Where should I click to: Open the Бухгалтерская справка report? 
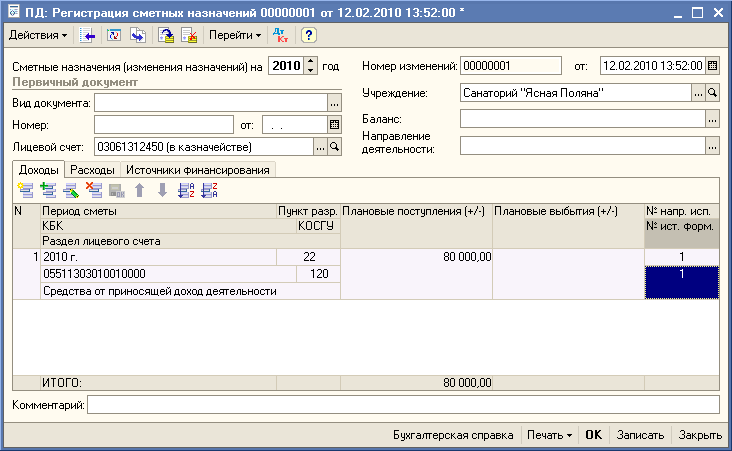(454, 435)
